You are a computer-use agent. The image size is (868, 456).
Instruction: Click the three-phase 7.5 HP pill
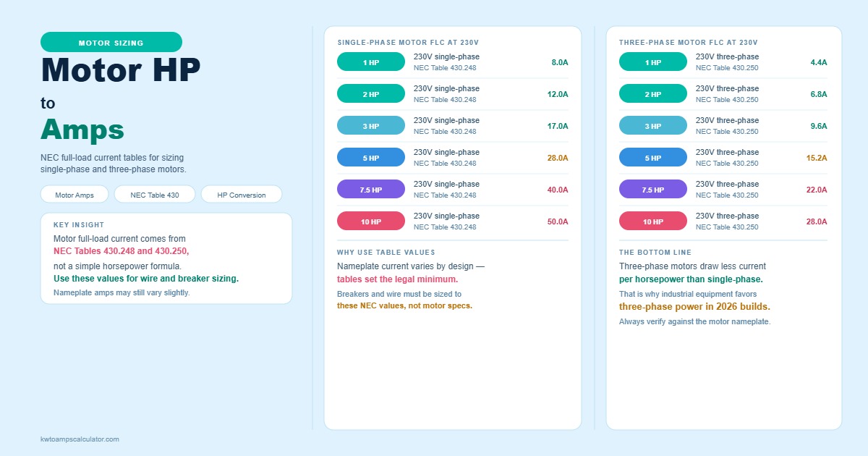[653, 190]
